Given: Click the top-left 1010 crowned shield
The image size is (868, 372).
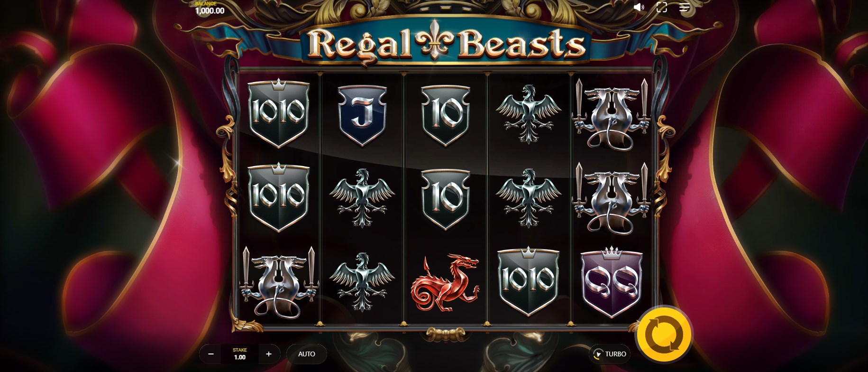Looking at the screenshot, I should tap(279, 113).
